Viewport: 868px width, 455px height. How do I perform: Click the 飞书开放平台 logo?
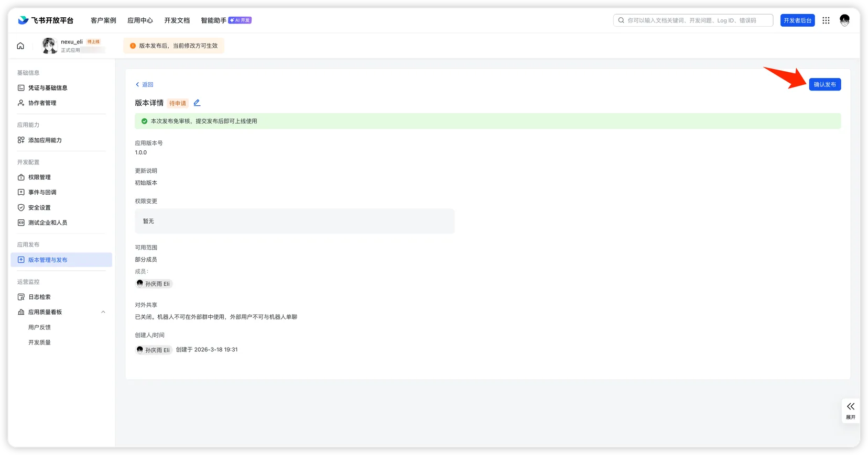pos(46,20)
